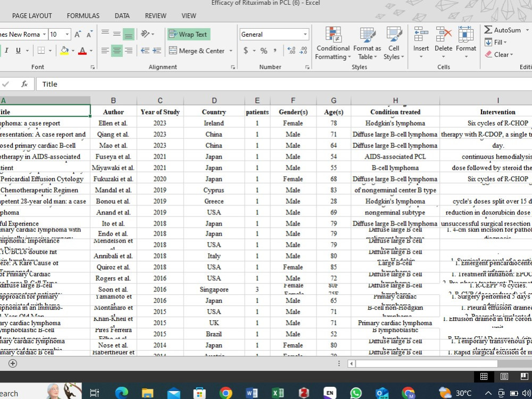Open Microsoft Edge from the taskbar
The image size is (532, 399).
(x=121, y=393)
